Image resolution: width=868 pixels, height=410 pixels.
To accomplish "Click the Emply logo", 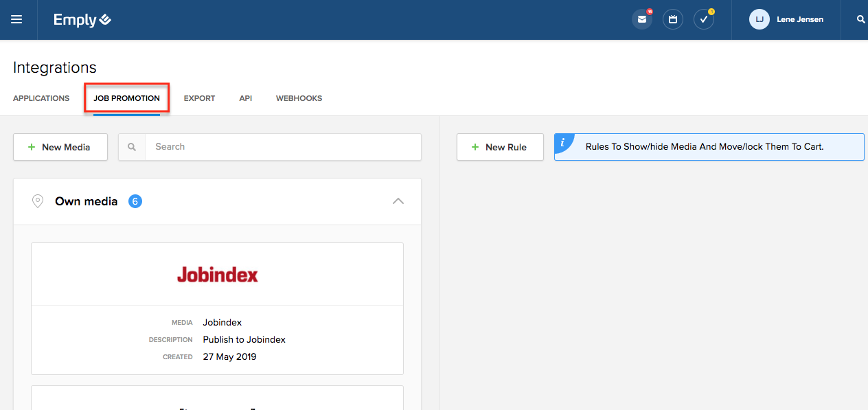I will click(82, 20).
